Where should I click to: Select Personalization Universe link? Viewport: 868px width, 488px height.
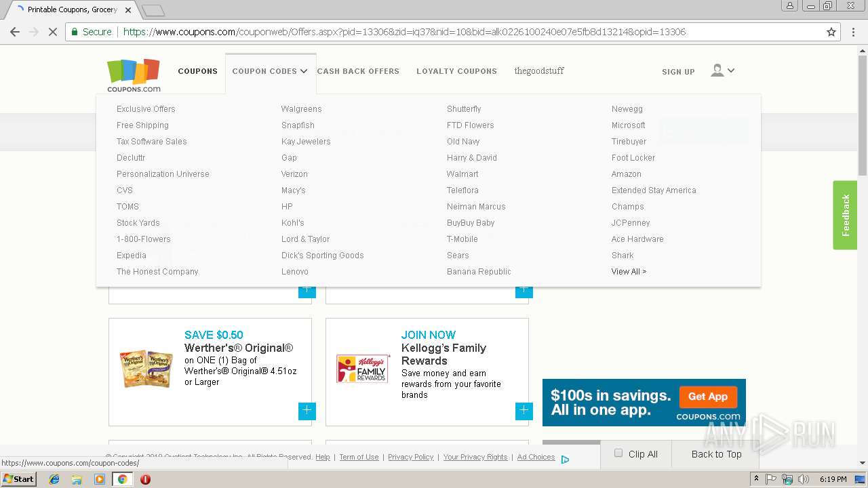(163, 174)
